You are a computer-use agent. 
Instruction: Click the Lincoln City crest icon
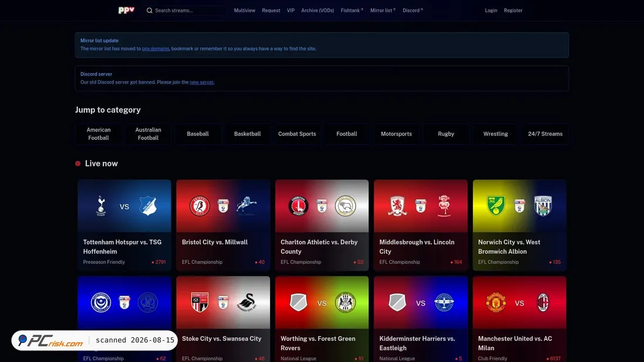[x=444, y=206]
